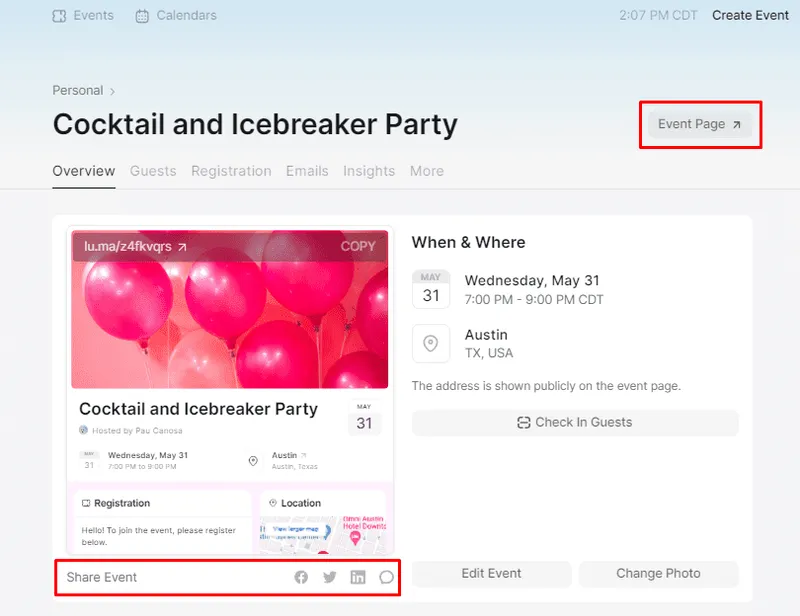This screenshot has height=616, width=800.
Task: View the Insights tab
Action: click(x=369, y=171)
